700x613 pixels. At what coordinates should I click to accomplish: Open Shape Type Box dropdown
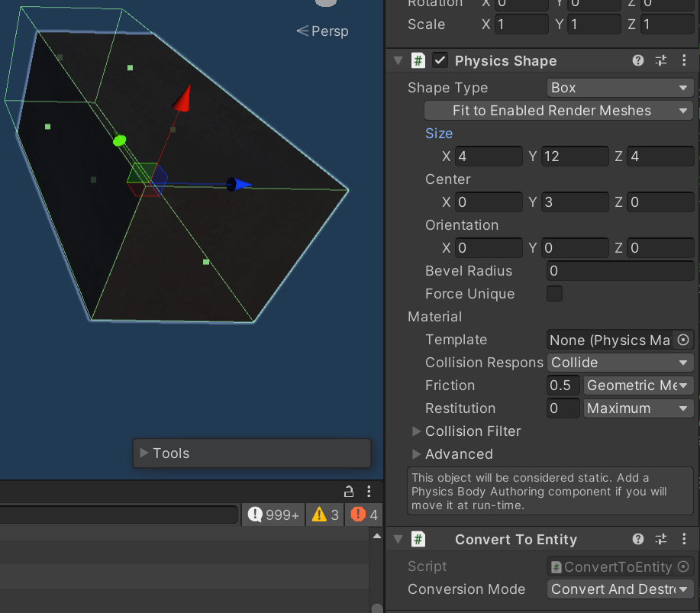pyautogui.click(x=620, y=88)
